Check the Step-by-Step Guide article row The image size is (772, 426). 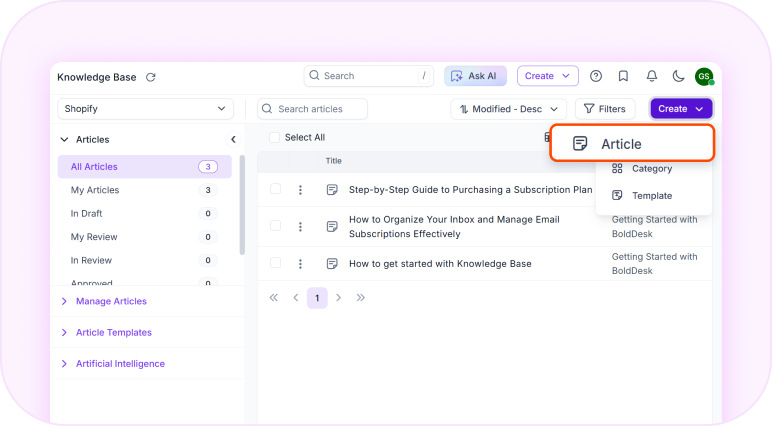[x=275, y=189]
